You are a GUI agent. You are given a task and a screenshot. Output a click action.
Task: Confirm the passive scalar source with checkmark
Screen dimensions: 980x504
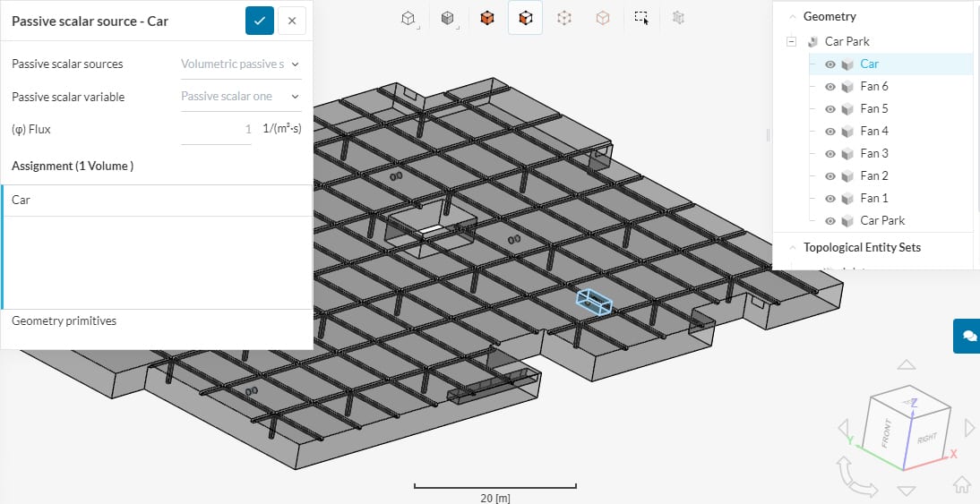[260, 21]
